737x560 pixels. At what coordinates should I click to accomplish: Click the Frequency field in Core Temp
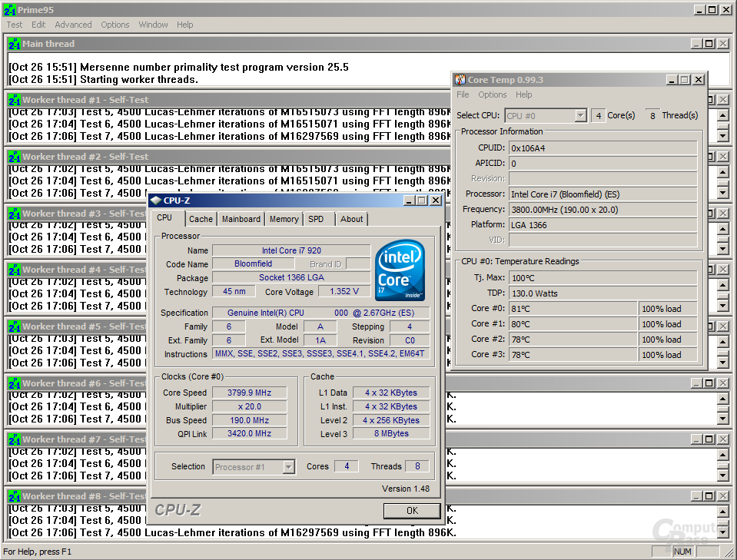click(603, 210)
